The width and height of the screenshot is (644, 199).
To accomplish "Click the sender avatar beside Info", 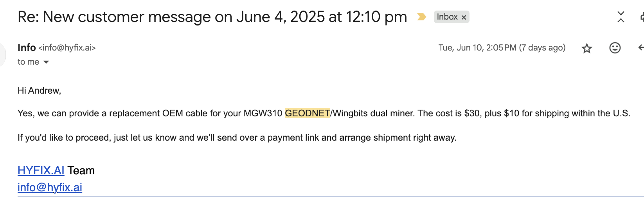I will pyautogui.click(x=2, y=54).
